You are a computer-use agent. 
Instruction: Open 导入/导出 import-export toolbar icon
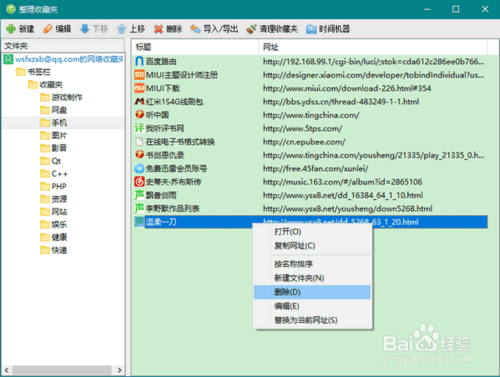(x=195, y=29)
